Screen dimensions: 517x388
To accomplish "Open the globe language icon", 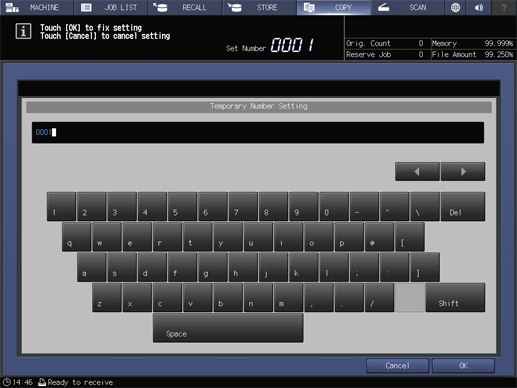I will click(455, 7).
